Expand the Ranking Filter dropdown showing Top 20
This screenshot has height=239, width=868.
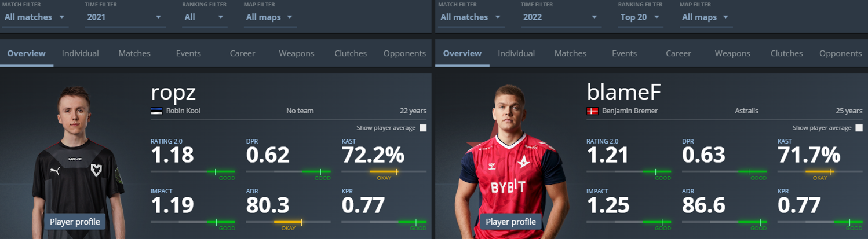click(640, 17)
